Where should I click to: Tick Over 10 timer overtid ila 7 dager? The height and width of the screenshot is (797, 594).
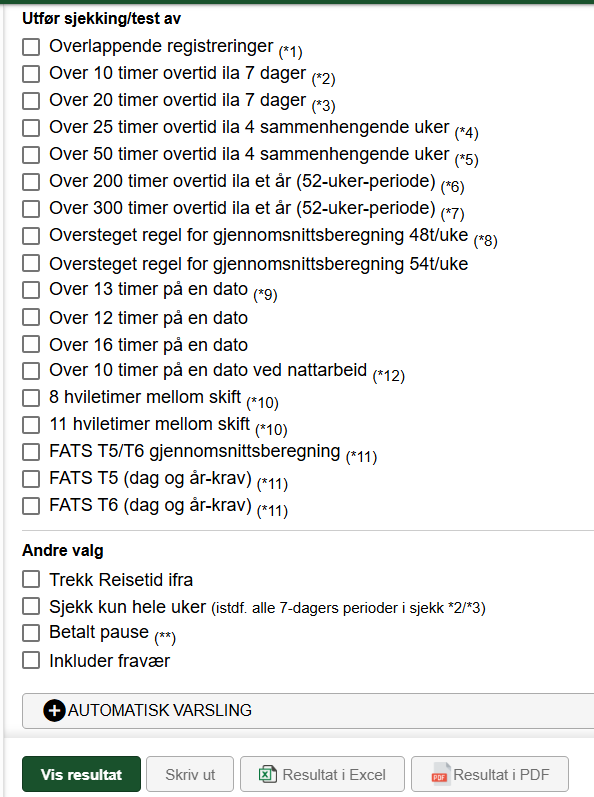31,74
